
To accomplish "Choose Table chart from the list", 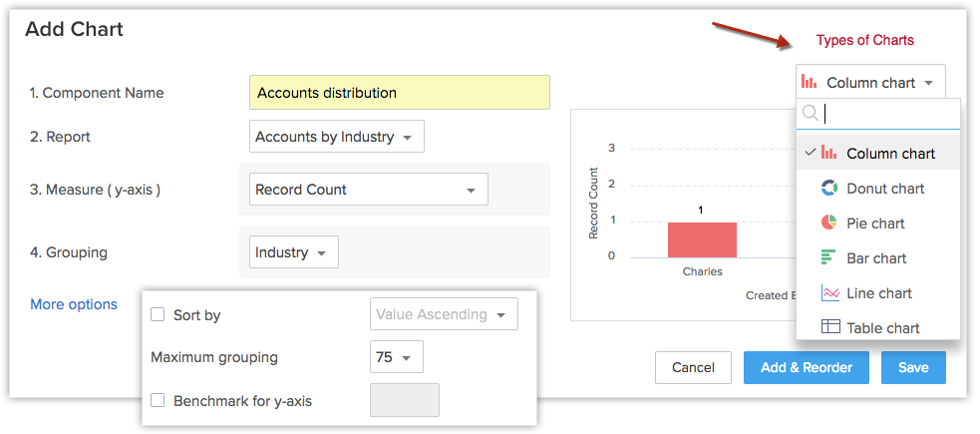I will click(882, 327).
